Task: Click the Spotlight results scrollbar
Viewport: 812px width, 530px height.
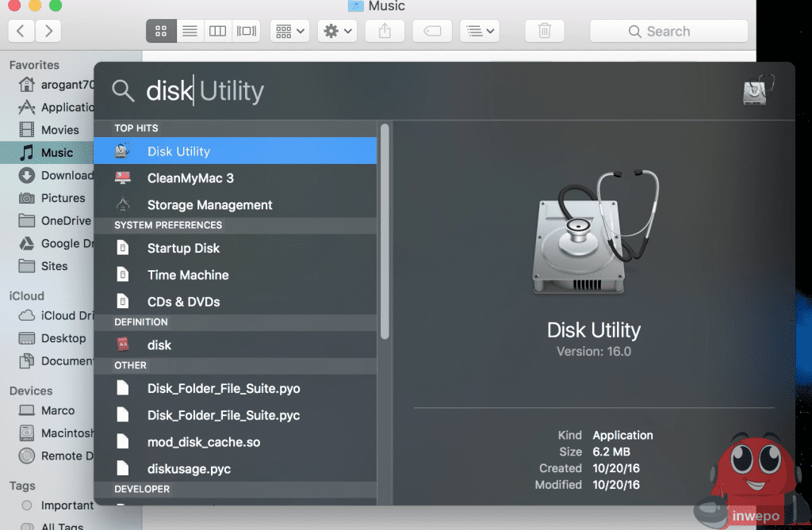Action: [x=385, y=232]
